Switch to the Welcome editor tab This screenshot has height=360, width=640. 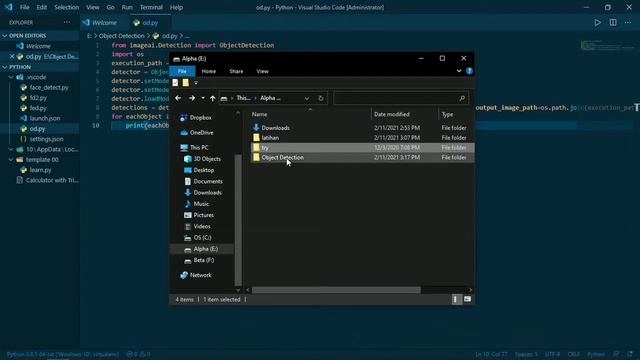pyautogui.click(x=104, y=23)
